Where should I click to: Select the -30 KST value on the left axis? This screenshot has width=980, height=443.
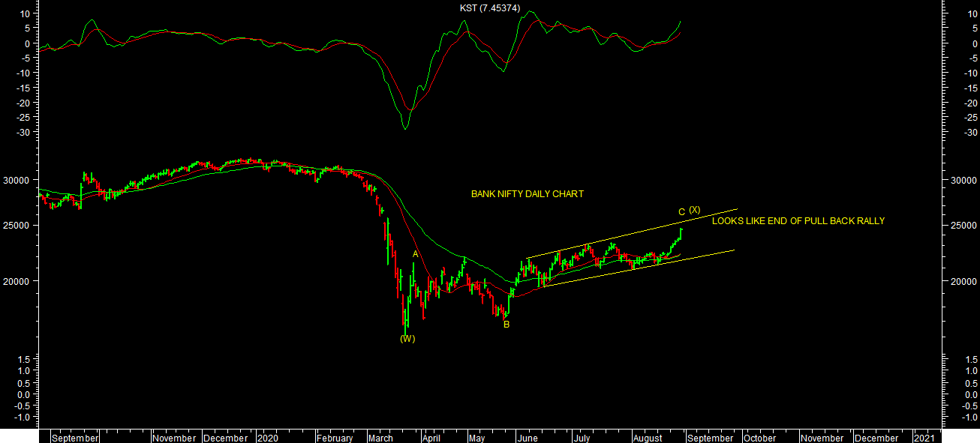23,133
